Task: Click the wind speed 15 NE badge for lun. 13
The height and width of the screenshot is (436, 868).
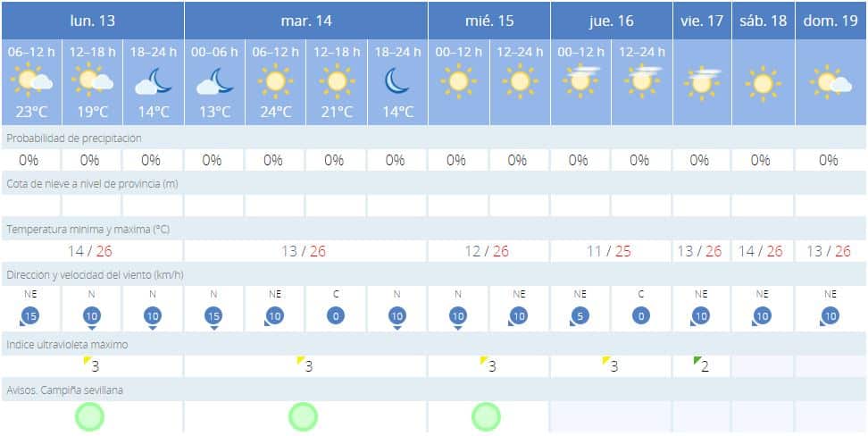Action: click(29, 317)
